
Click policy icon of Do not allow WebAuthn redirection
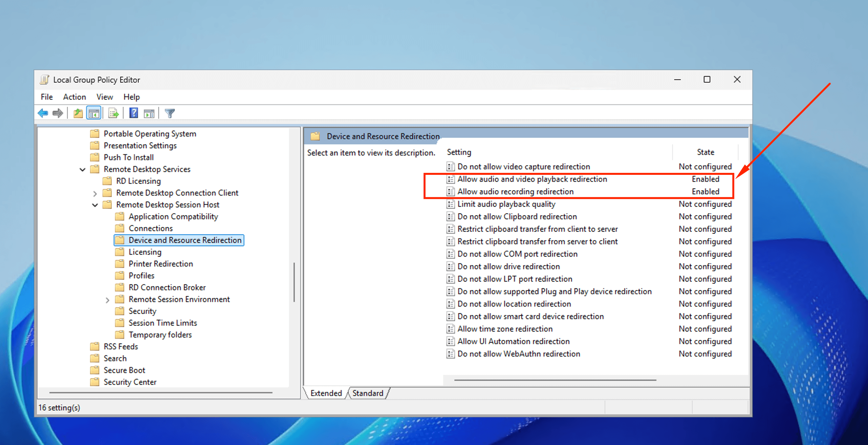tap(450, 354)
